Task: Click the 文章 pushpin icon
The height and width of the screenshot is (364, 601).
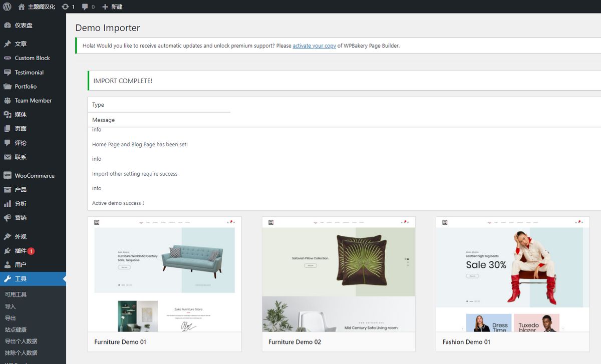Action: [x=8, y=44]
